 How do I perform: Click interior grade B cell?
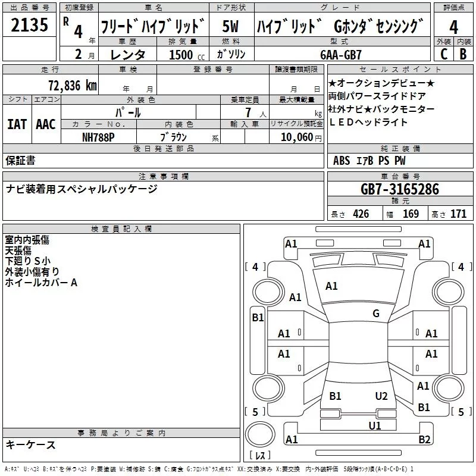463,54
